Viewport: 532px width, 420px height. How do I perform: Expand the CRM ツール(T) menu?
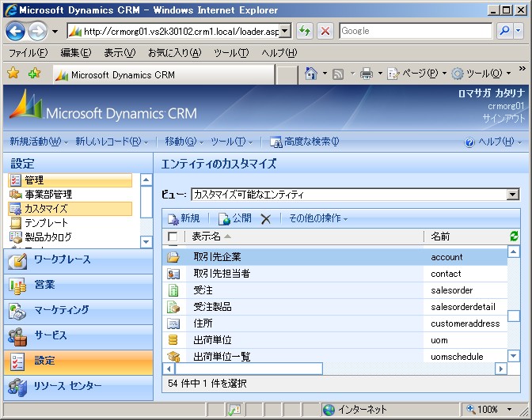(231, 142)
